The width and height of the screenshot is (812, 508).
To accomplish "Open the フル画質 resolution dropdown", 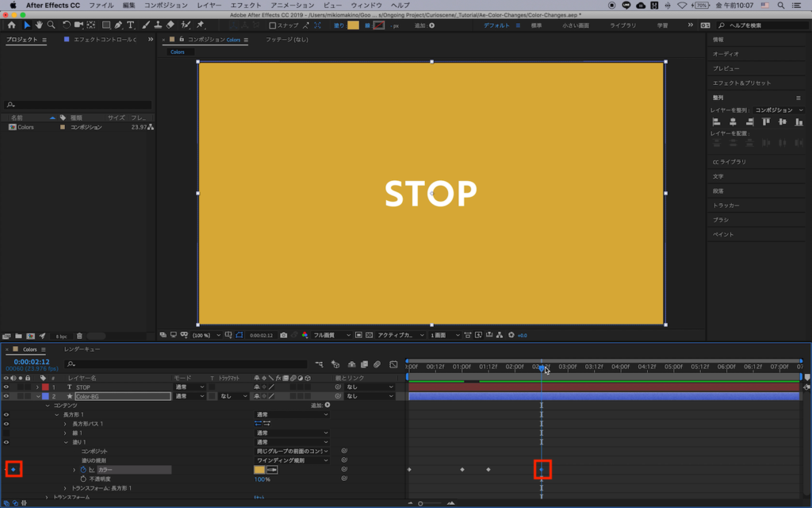I will [331, 335].
